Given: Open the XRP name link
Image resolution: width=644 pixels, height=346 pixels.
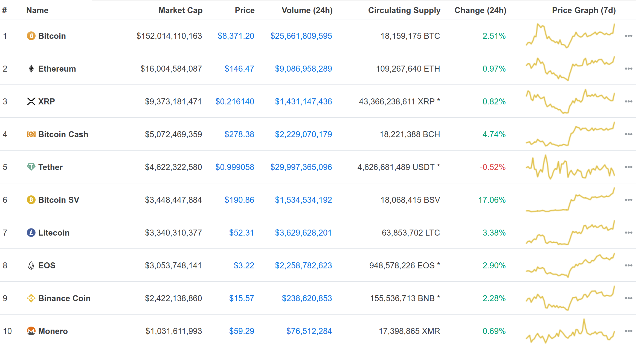Looking at the screenshot, I should [47, 101].
